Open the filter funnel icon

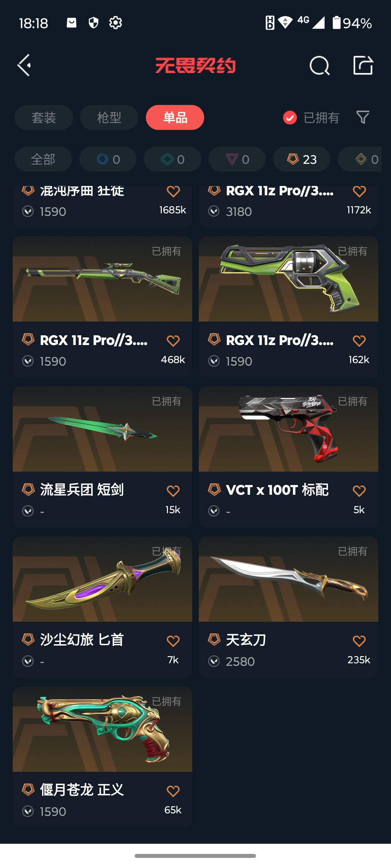pos(363,118)
